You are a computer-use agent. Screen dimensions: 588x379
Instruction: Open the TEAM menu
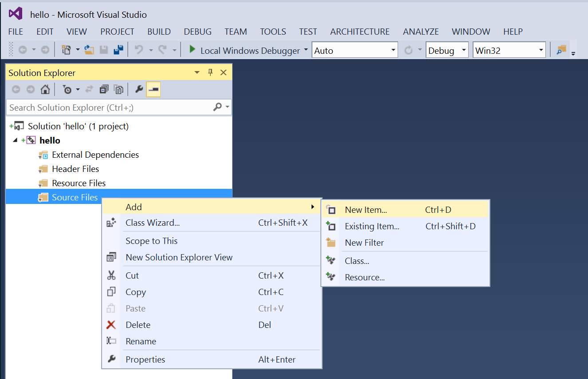pos(236,32)
